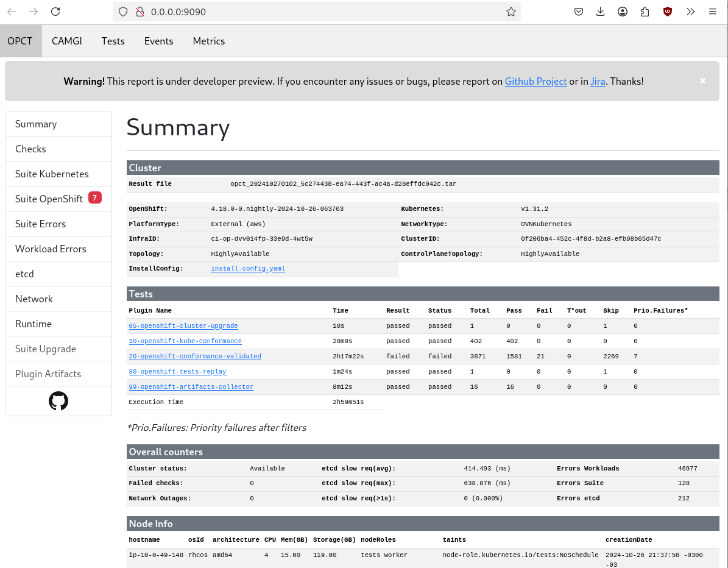728x568 pixels.
Task: Show more tools with the overflow chevrons
Action: click(690, 12)
